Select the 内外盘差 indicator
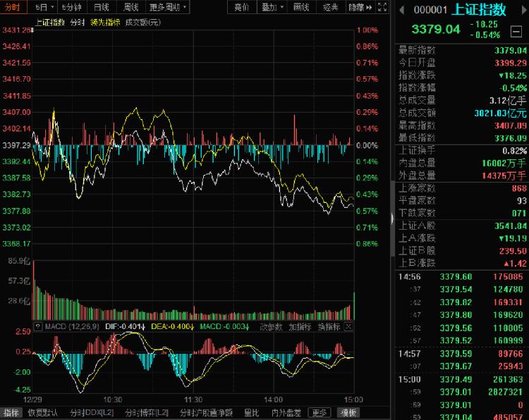The image size is (529, 420). point(286,412)
